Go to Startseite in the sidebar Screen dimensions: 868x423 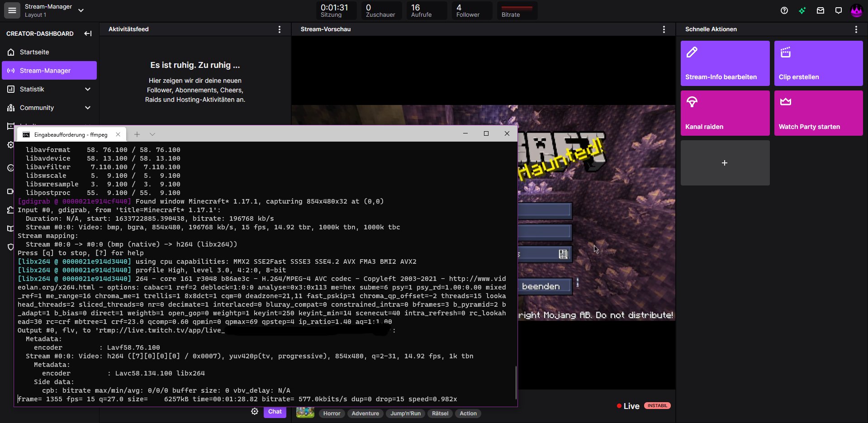49,52
